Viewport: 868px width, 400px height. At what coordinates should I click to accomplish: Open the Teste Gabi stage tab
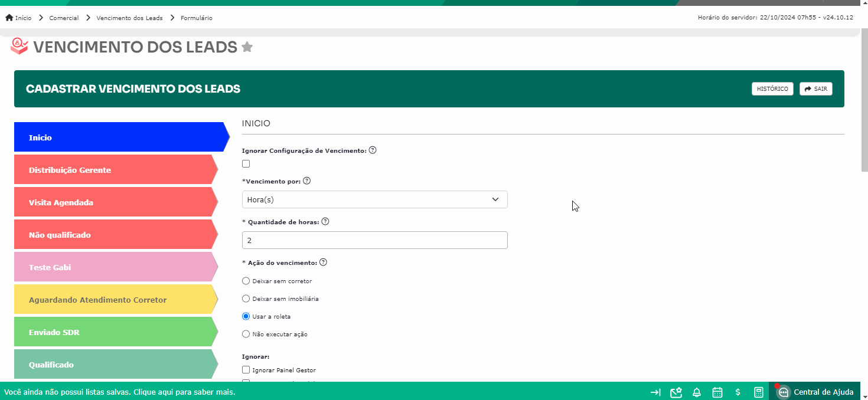116,267
